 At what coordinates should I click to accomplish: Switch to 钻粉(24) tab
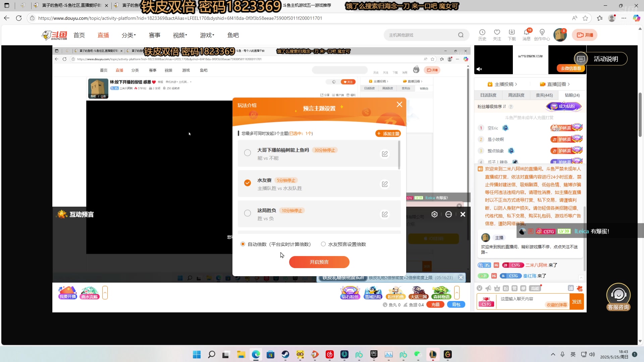click(572, 95)
